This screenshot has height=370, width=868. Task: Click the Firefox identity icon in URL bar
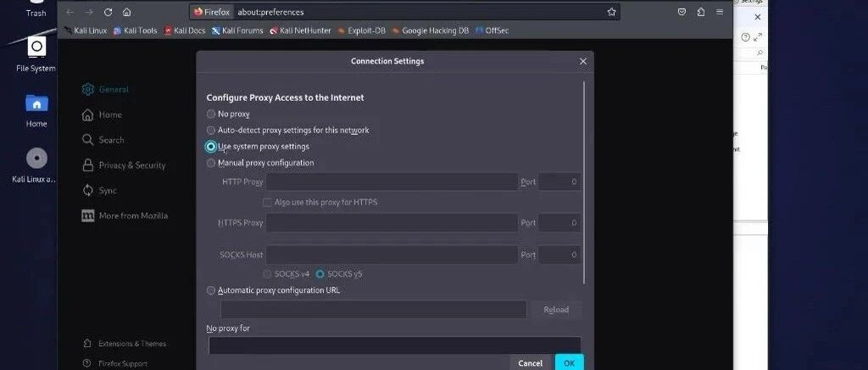pyautogui.click(x=211, y=12)
